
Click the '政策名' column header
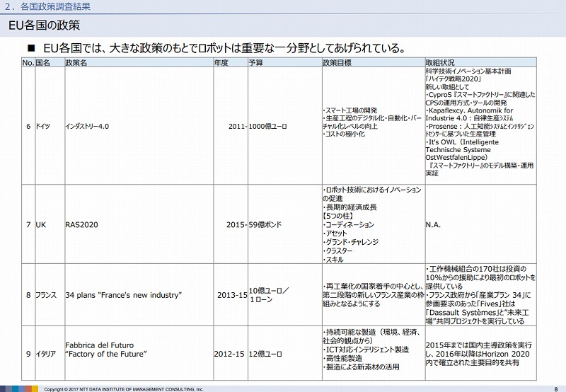coord(76,63)
